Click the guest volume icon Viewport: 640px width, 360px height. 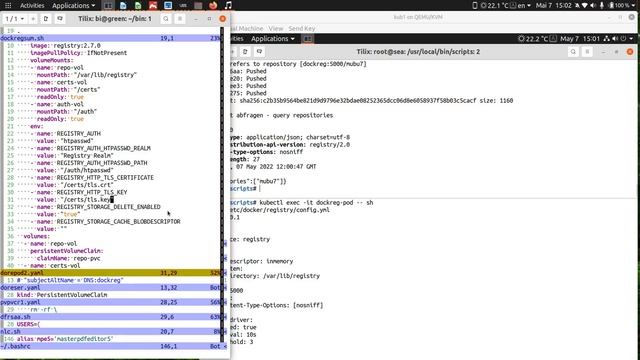click(x=615, y=39)
